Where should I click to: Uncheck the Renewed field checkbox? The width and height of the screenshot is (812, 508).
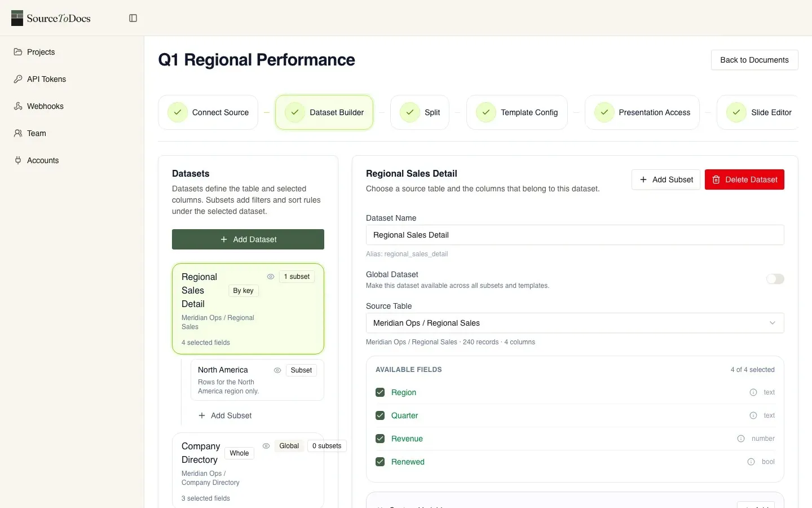coord(380,462)
